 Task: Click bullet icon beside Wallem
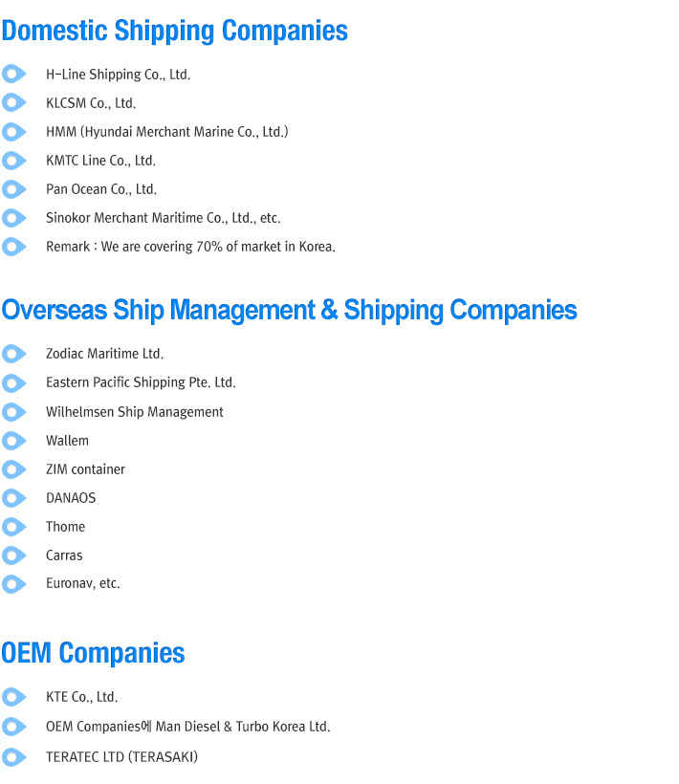pos(14,441)
